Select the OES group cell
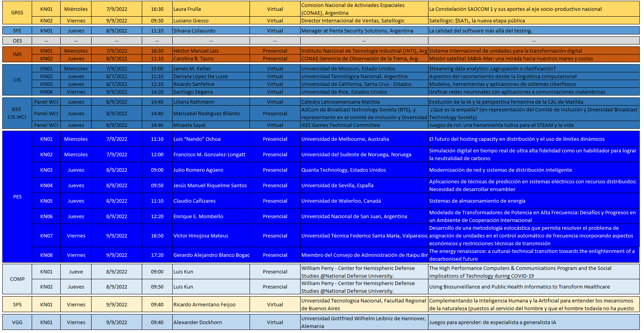This screenshot has width=644, height=333. [x=17, y=41]
